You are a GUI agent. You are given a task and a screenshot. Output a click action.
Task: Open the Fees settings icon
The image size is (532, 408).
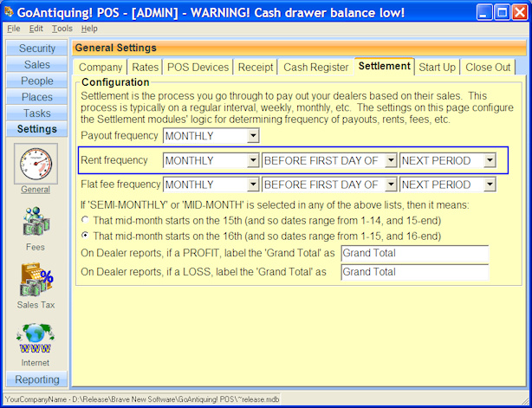pyautogui.click(x=36, y=222)
